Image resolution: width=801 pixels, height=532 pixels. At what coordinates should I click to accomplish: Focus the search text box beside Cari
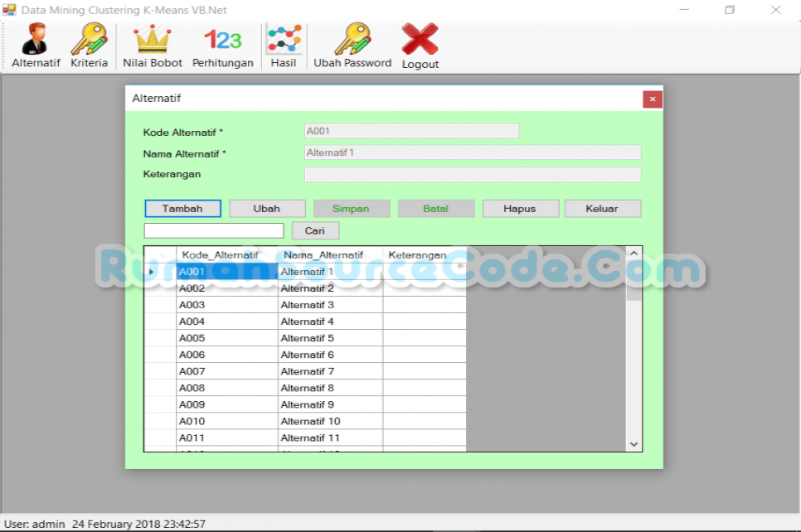point(214,231)
